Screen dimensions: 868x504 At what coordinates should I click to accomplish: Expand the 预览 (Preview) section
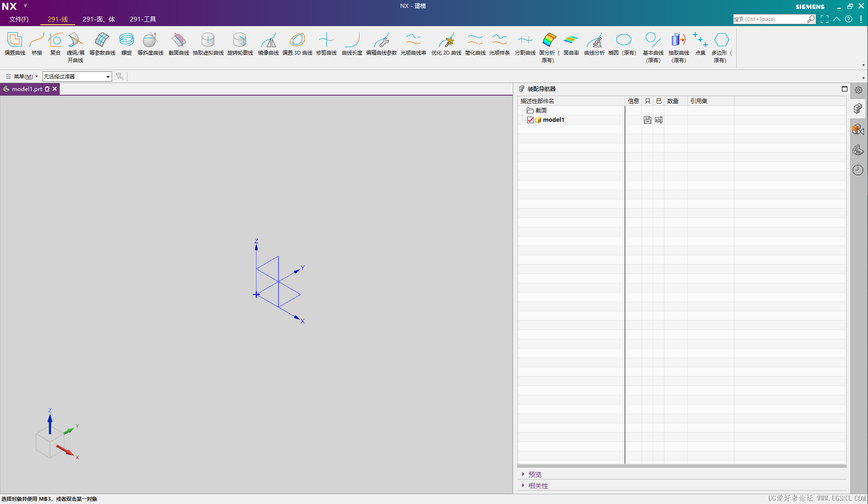coord(535,475)
